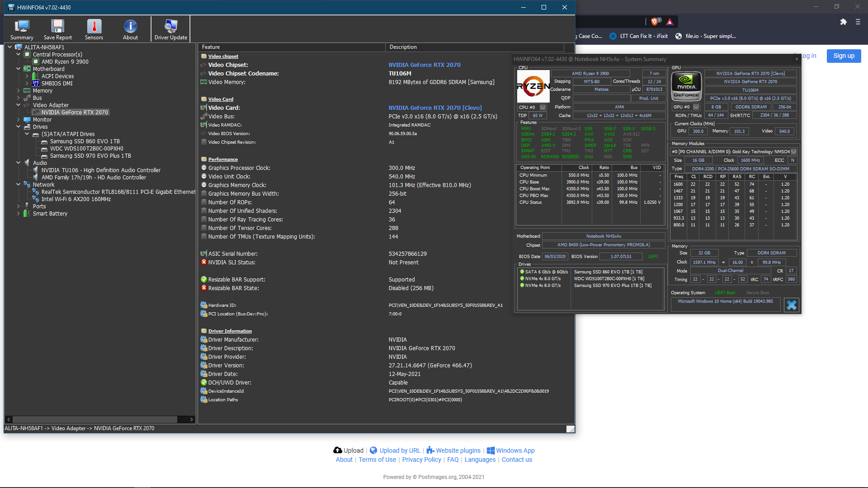Expand the Monitor tree node
The width and height of the screenshot is (868, 488).
19,119
